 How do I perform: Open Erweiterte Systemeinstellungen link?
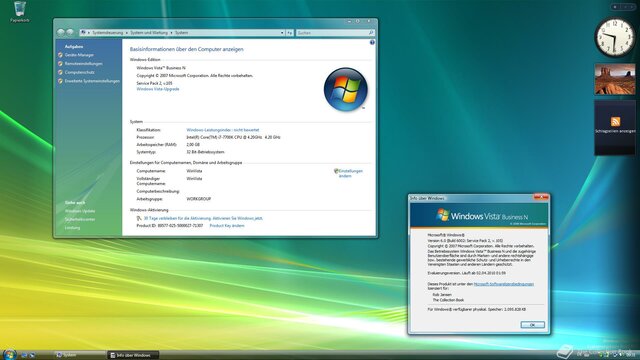(92, 81)
